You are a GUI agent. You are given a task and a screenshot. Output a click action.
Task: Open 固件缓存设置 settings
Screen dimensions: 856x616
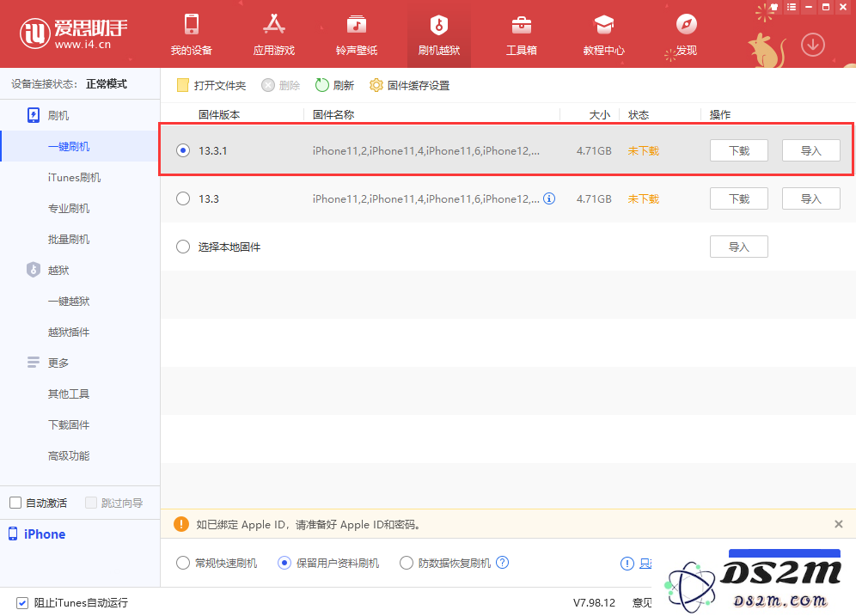(x=409, y=85)
